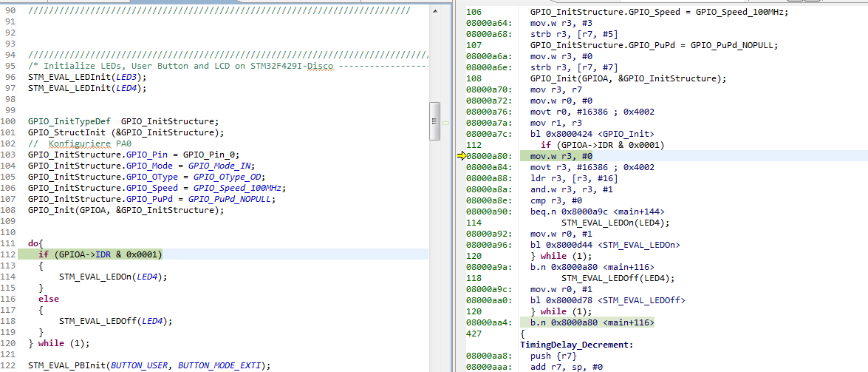Screen dimensions: 868x372
Task: Click the source editor vertical scrollbar thumb
Action: 435,121
